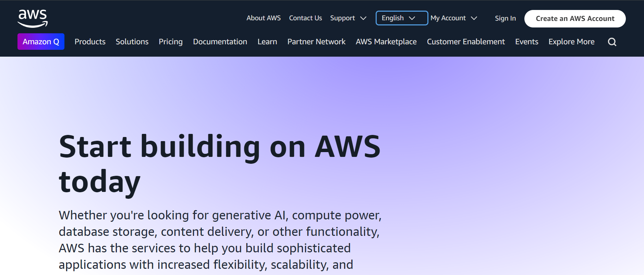The image size is (644, 275).
Task: Open the Solutions menu
Action: [132, 42]
